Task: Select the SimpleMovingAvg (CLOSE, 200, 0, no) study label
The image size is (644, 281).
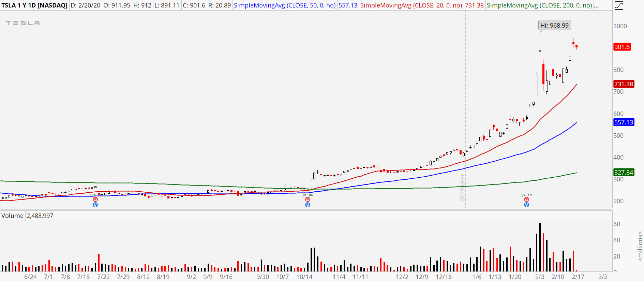Action: [539, 5]
